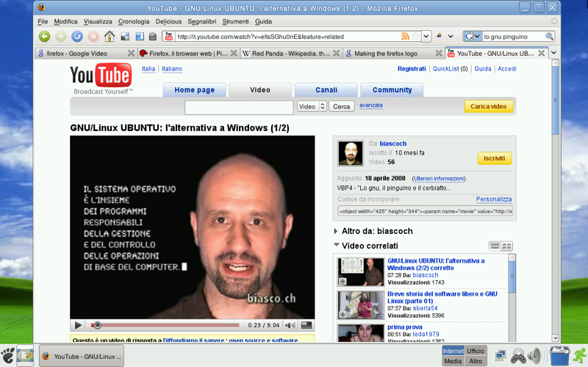Select the embed code text field

coord(426,211)
